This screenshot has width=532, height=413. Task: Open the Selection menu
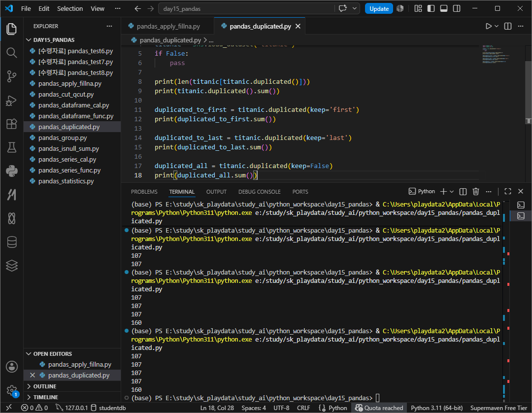pos(70,8)
